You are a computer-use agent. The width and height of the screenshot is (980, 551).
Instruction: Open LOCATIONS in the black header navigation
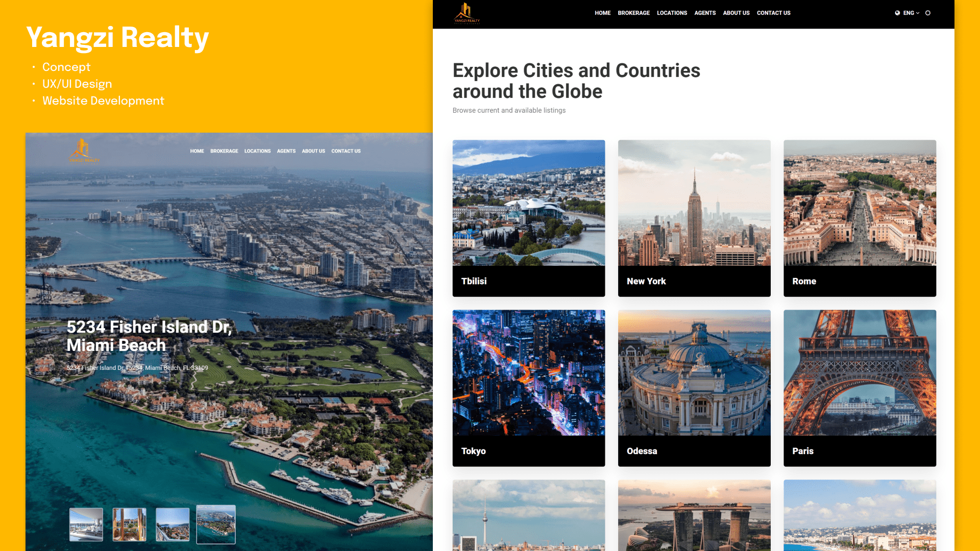672,13
